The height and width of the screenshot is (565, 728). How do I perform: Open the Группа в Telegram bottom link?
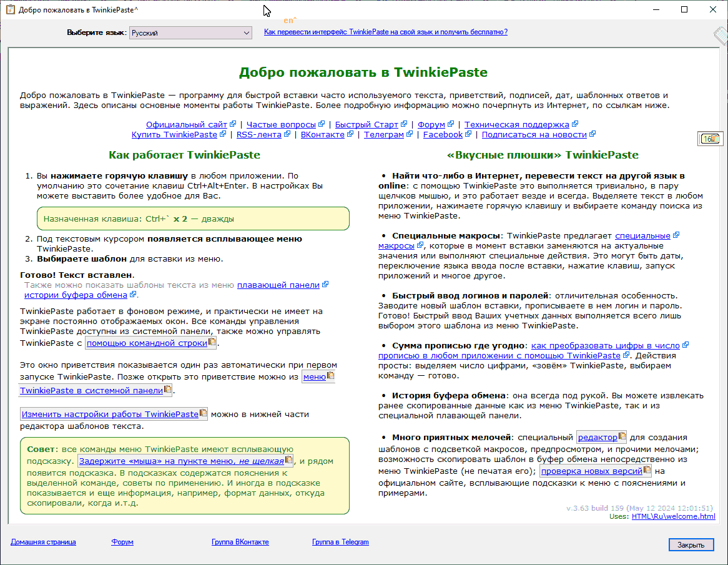click(340, 542)
